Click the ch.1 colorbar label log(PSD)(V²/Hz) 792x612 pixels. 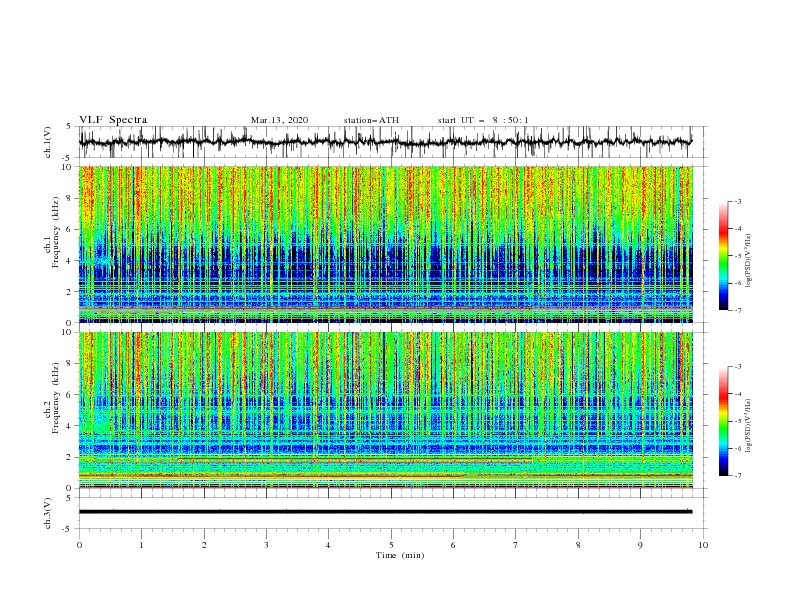click(x=749, y=261)
